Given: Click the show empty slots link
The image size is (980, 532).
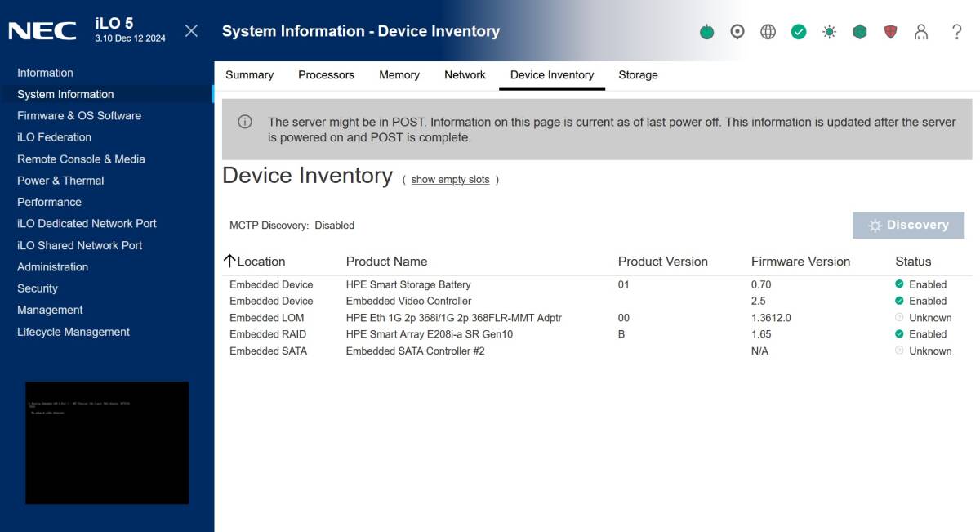Looking at the screenshot, I should 450,180.
